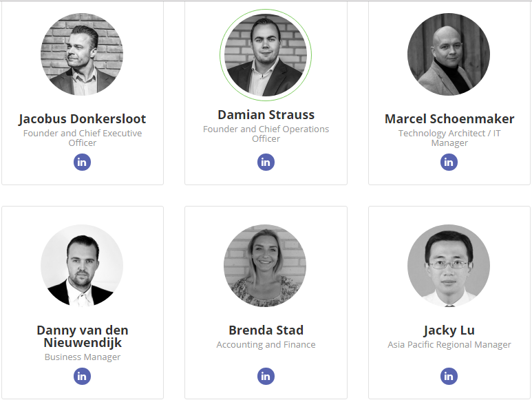The height and width of the screenshot is (400, 532).
Task: Select the Danny van den Nieuwendijk heading
Action: click(x=83, y=336)
